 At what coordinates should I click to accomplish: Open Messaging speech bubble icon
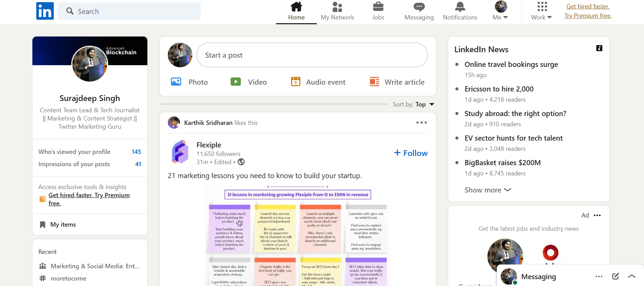pyautogui.click(x=419, y=7)
